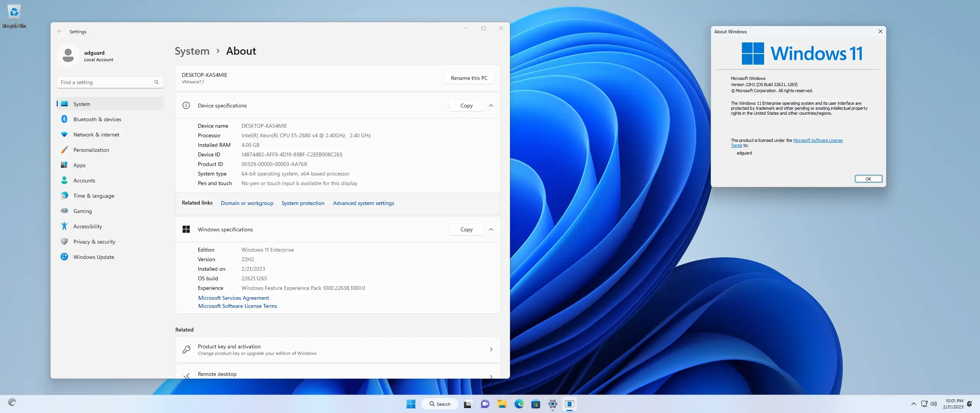Expand Product key and activation
Viewport: 980px width, 413px height.
337,349
